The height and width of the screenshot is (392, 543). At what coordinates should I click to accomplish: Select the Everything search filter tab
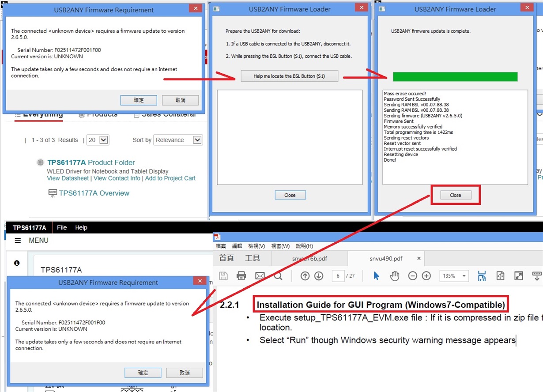[x=39, y=114]
